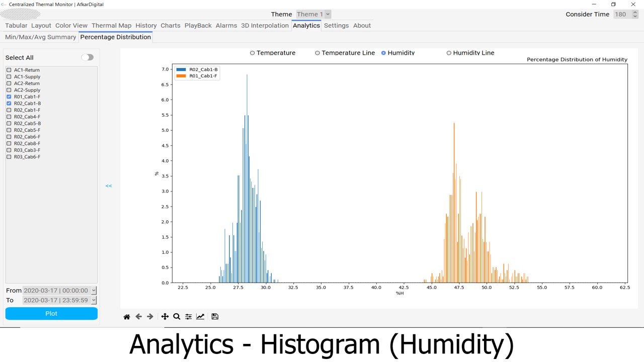The image size is (644, 362).
Task: Toggle the Select All switch
Action: pyautogui.click(x=88, y=57)
